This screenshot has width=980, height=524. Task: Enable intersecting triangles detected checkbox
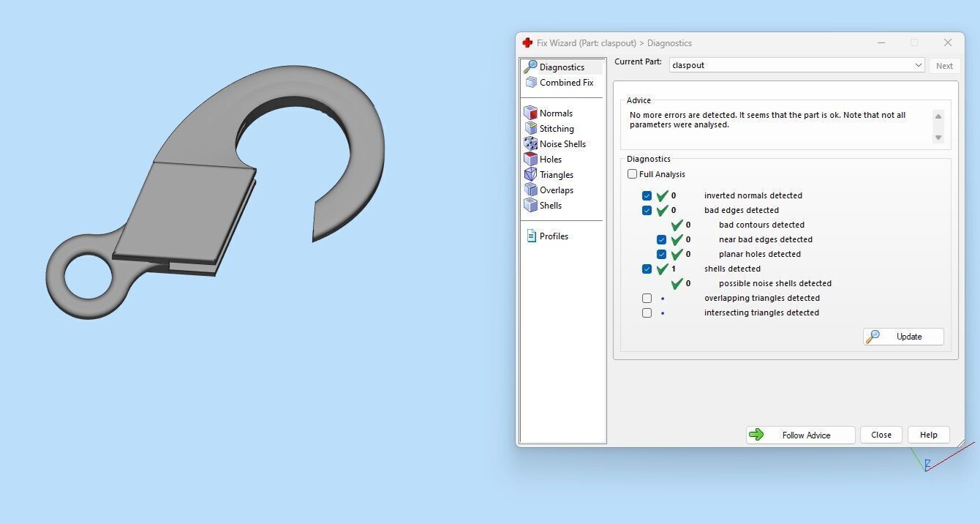[647, 312]
